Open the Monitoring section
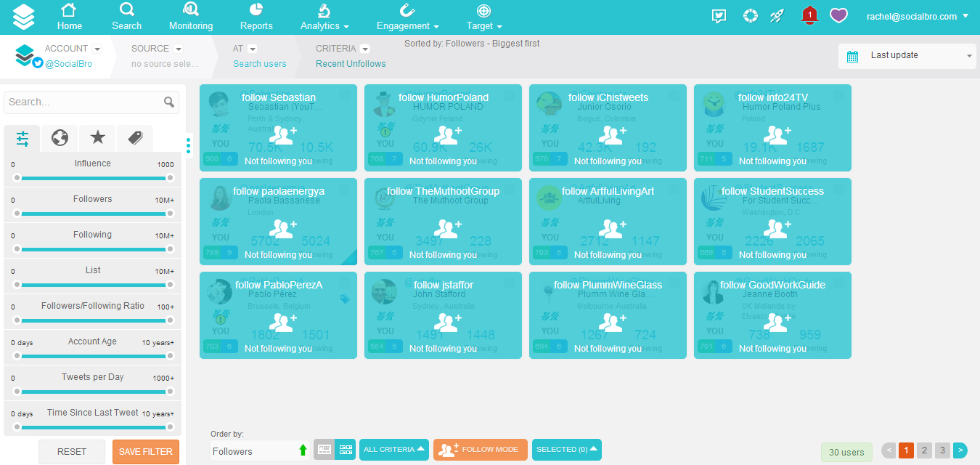 click(191, 17)
